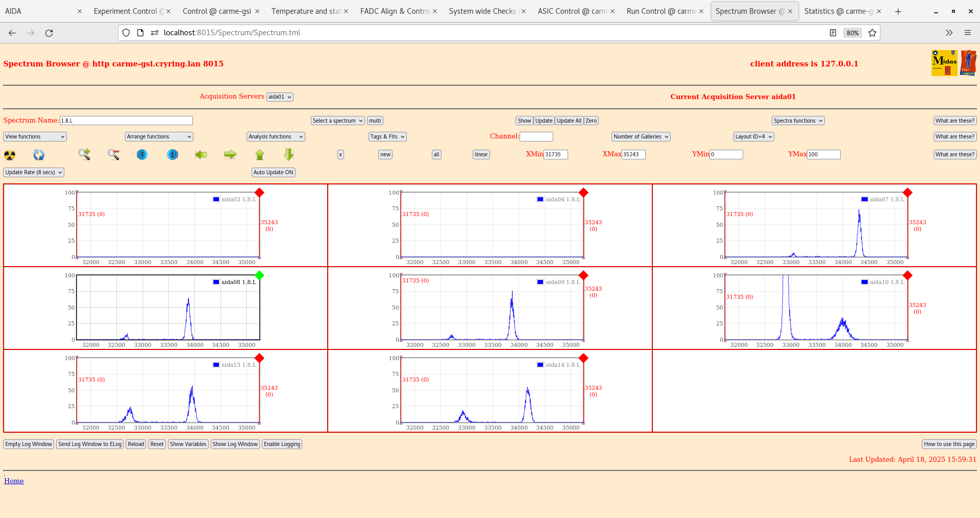Click the Spectrum Name input field

pos(126,121)
